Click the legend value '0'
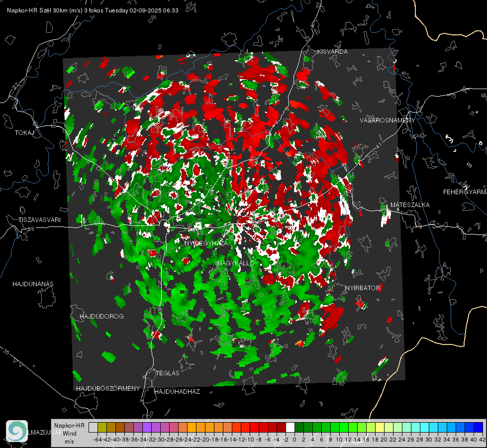This screenshot has height=448, width=487. tap(294, 440)
